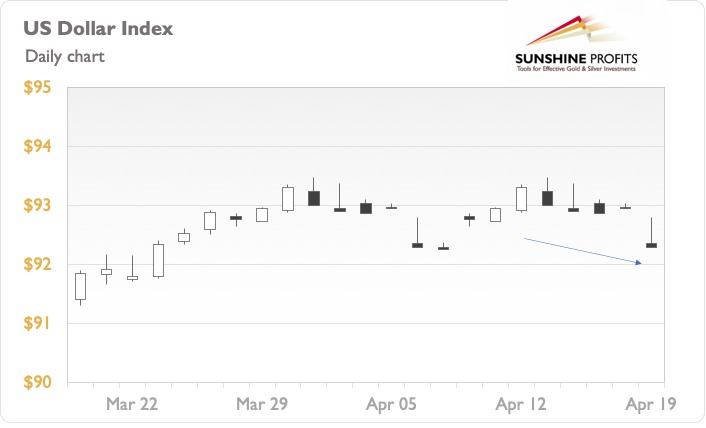
Task: Click the $91 axis label
Action: point(37,323)
